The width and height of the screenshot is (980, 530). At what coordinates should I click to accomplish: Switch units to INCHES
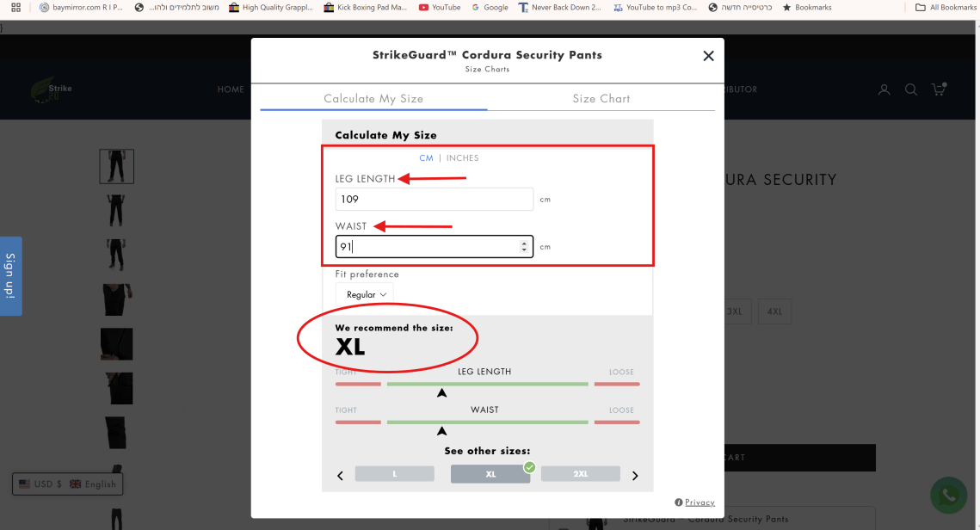[462, 158]
